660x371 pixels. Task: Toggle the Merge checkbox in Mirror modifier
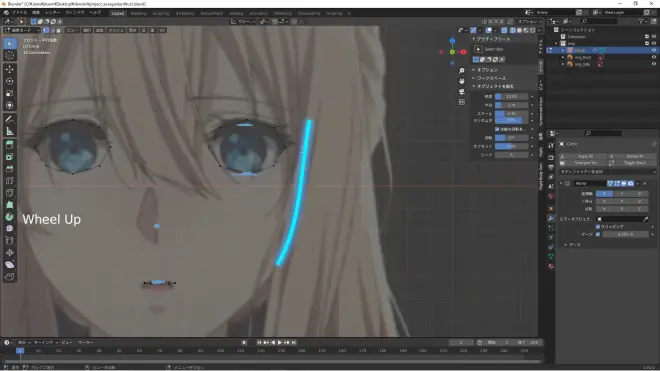pos(598,234)
